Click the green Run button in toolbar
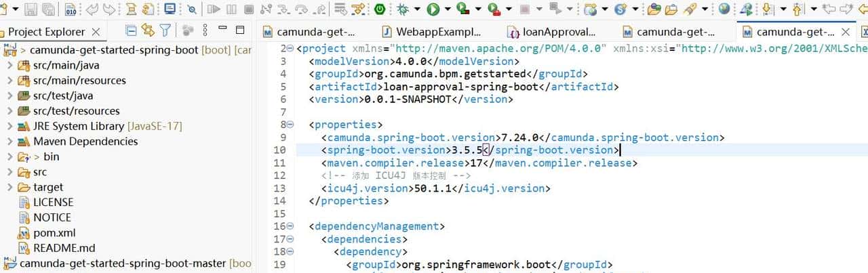The width and height of the screenshot is (868, 273). point(432,9)
